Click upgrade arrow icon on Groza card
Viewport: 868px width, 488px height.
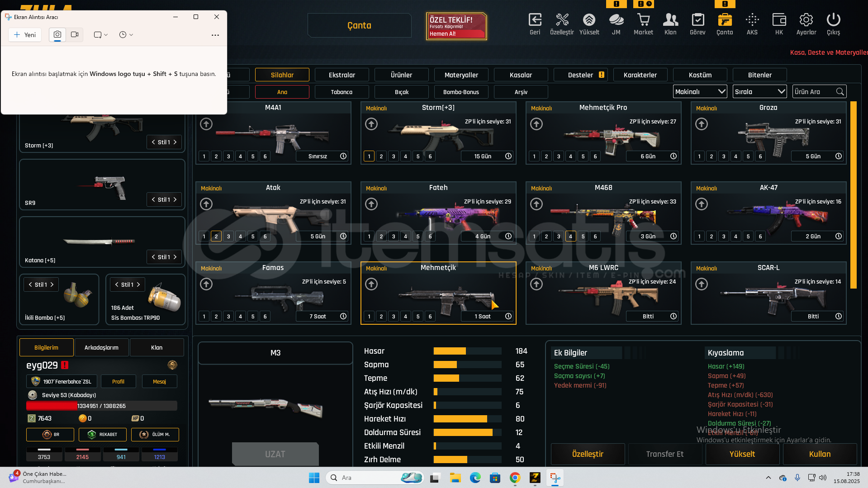[702, 124]
